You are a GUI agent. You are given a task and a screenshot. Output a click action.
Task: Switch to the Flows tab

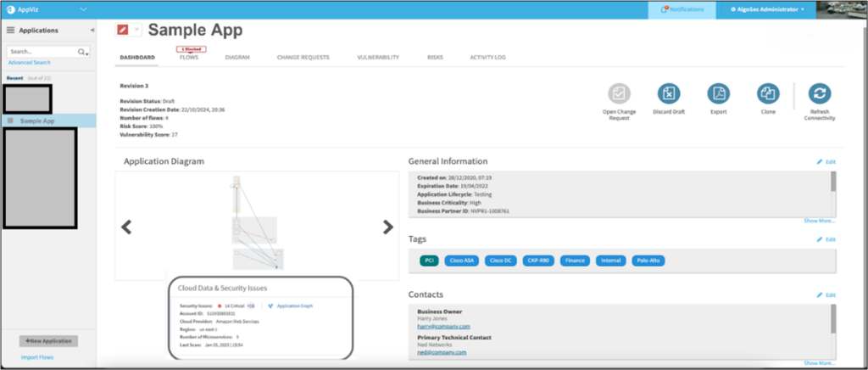point(189,58)
